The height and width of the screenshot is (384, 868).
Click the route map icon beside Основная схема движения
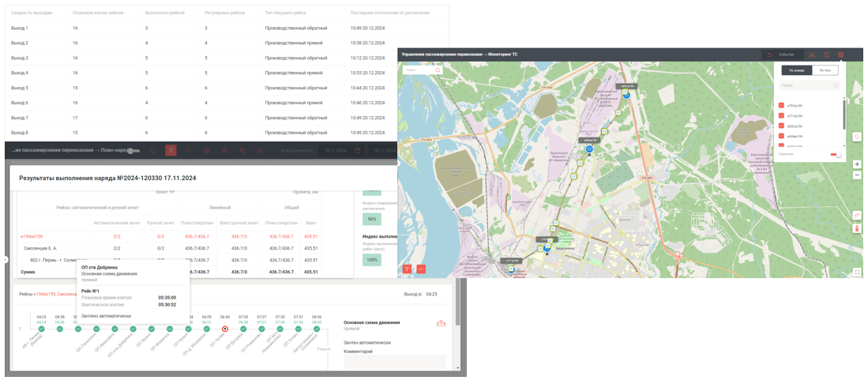pos(441,323)
